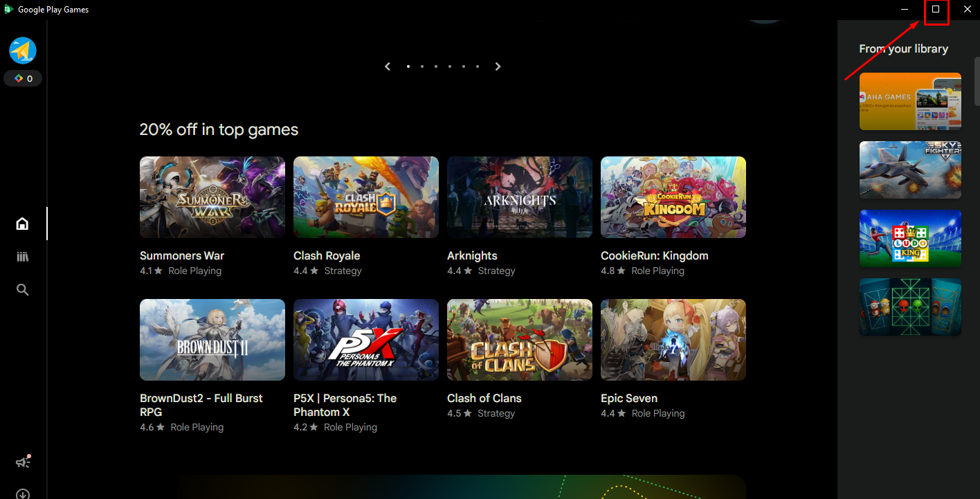Open the profile avatar with paper plane
Screen dimensions: 980x499
(23, 51)
